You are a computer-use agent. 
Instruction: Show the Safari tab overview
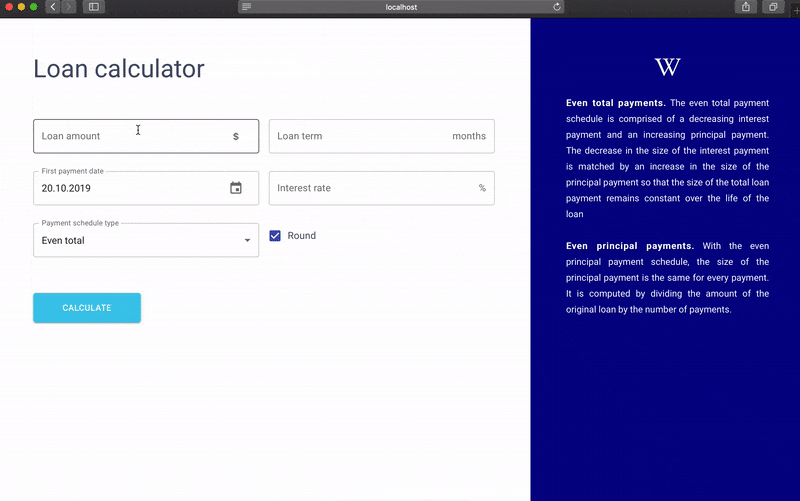pos(773,7)
